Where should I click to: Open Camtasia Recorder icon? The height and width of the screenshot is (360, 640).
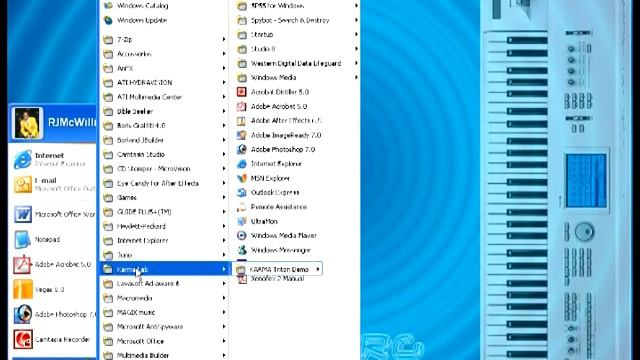click(x=22, y=339)
